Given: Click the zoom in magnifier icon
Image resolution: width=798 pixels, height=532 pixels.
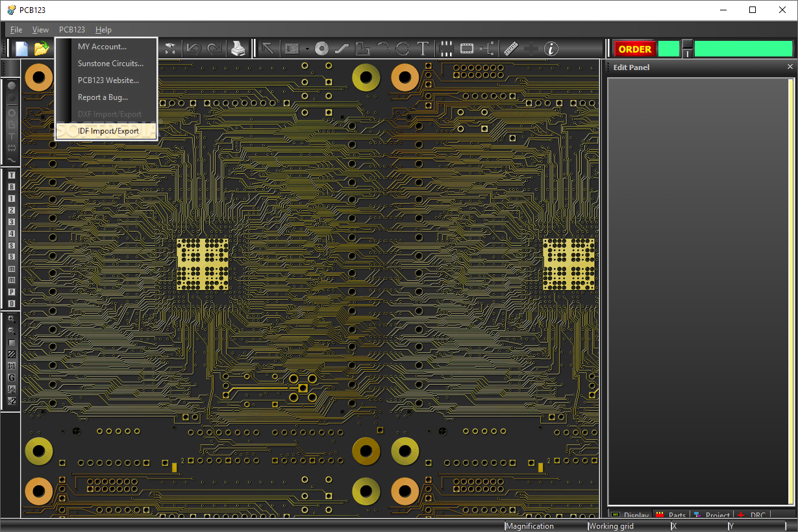Looking at the screenshot, I should pyautogui.click(x=12, y=319).
